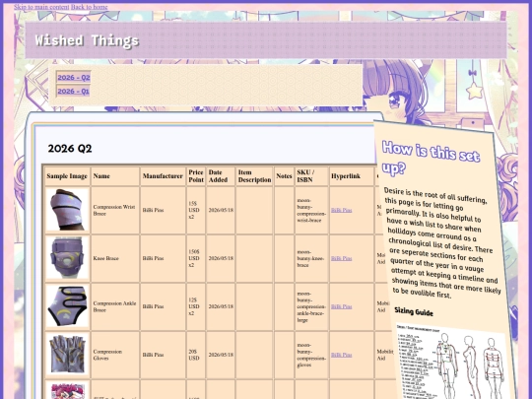Click the 'Hyperlink' column header

pos(352,176)
